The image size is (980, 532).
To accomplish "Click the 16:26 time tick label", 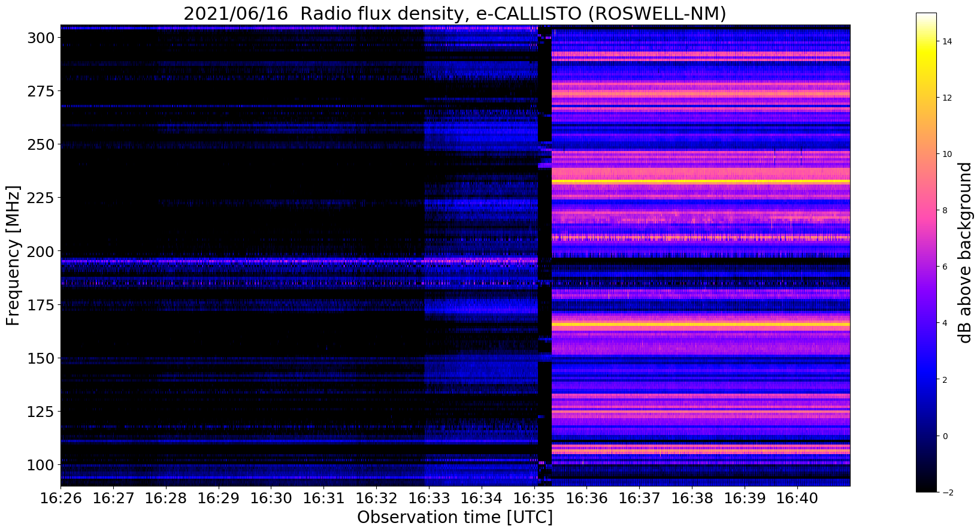I will pos(61,498).
